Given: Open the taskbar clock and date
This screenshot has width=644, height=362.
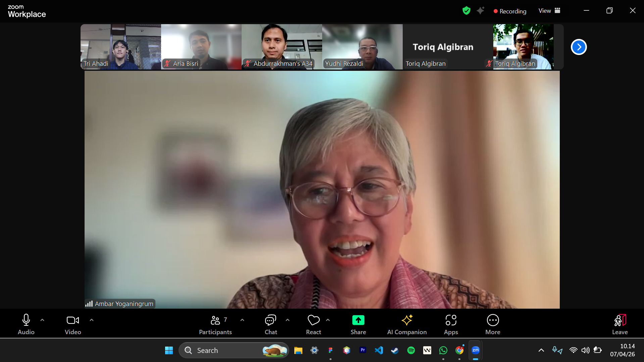Looking at the screenshot, I should [x=623, y=350].
